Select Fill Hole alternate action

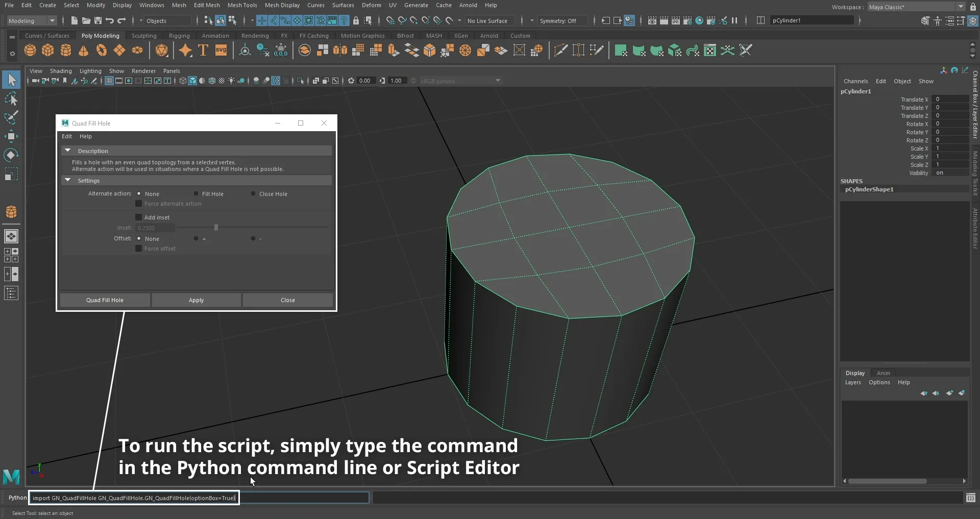196,194
